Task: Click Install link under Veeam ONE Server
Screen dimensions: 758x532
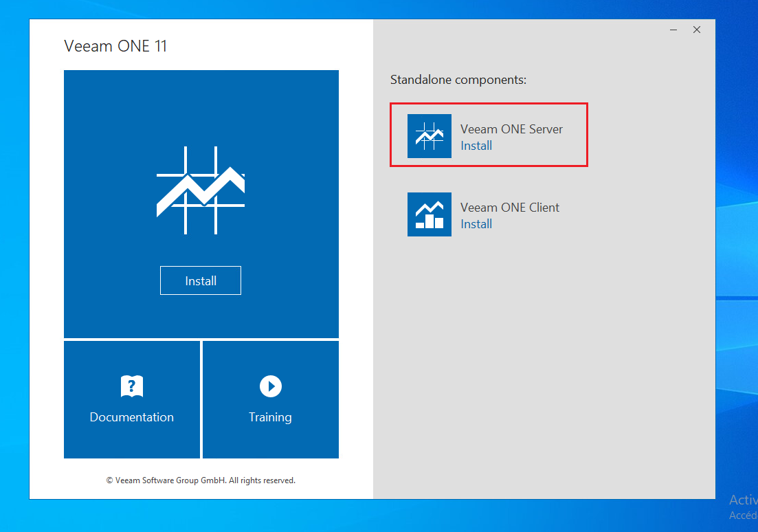Action: [x=476, y=146]
